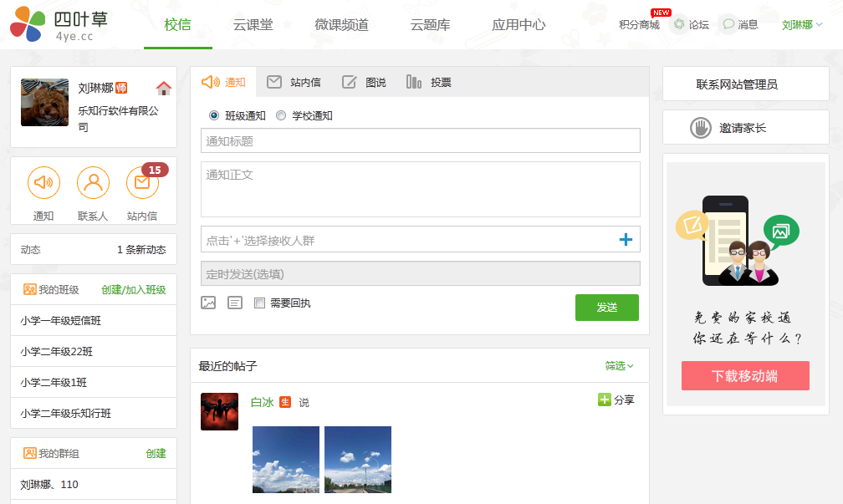Click 创建/加入班级 link
This screenshot has width=843, height=504.
(x=134, y=289)
